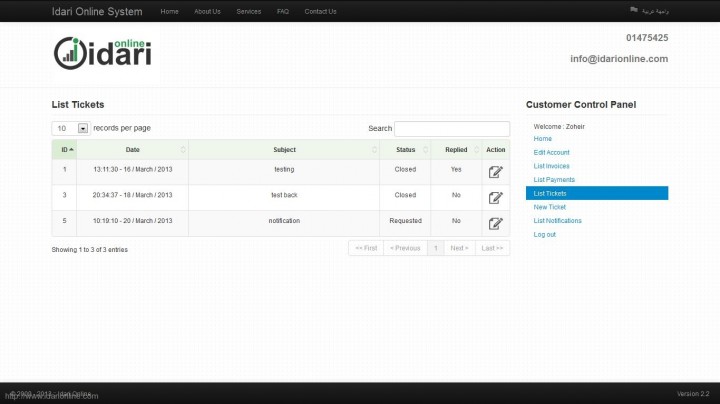Click the Next pagination button

tap(459, 248)
